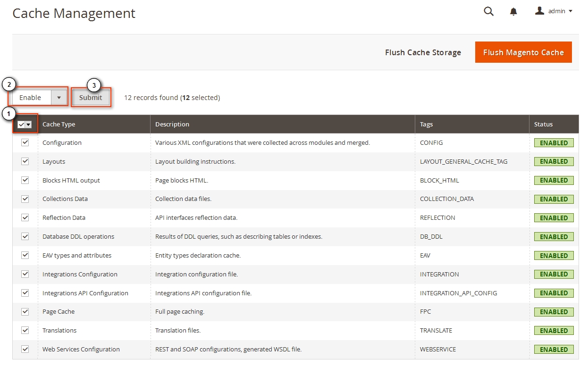
Task: Click the admin user avatar icon
Action: 539,11
